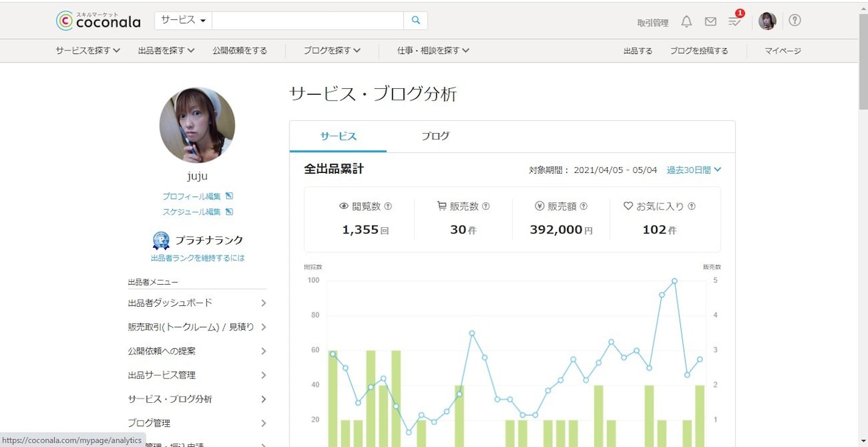
Task: Expand the 仕事・相談を探す menu
Action: coord(433,51)
